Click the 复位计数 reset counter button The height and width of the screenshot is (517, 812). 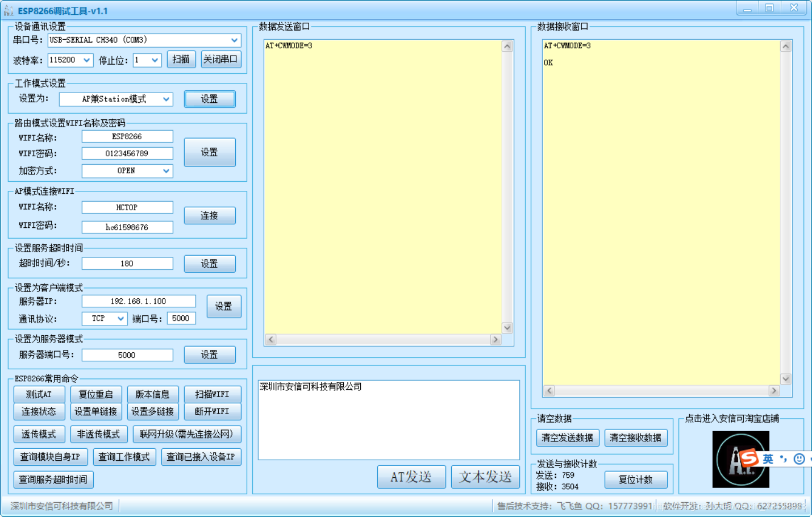pyautogui.click(x=636, y=480)
